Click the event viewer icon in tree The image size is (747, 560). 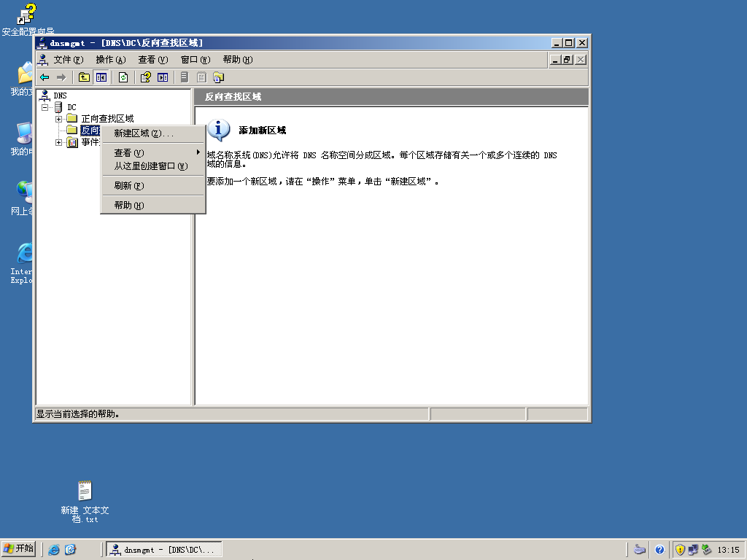pos(72,142)
